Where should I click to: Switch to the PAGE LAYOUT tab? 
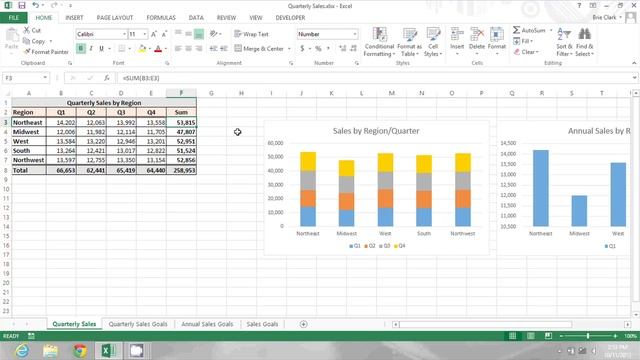pyautogui.click(x=115, y=18)
